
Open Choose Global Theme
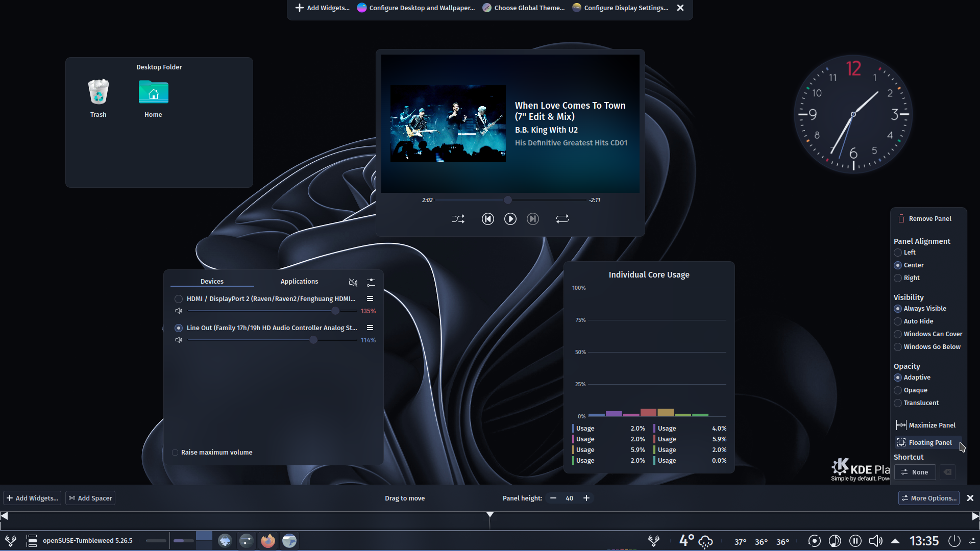(524, 8)
